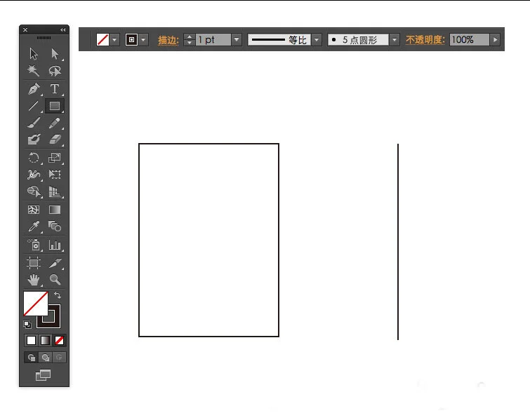The height and width of the screenshot is (420, 530).
Task: Select the Mesh tool
Action: 34,210
